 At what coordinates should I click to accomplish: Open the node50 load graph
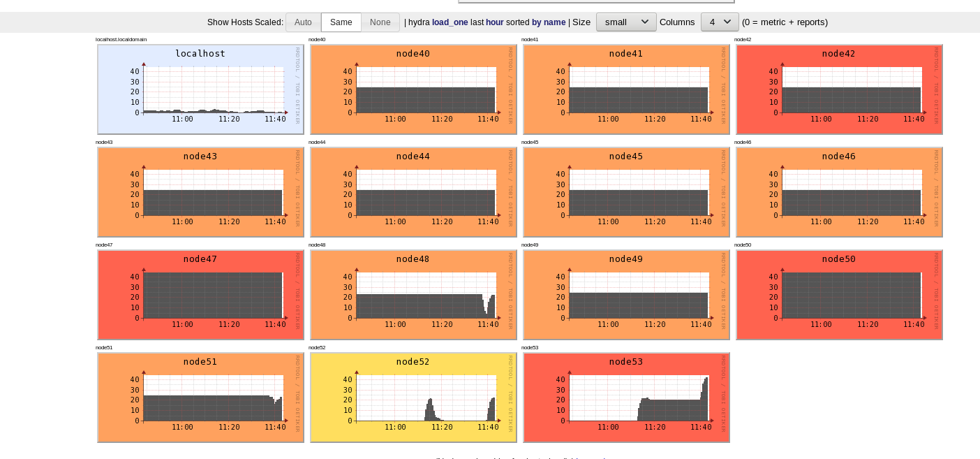(839, 295)
